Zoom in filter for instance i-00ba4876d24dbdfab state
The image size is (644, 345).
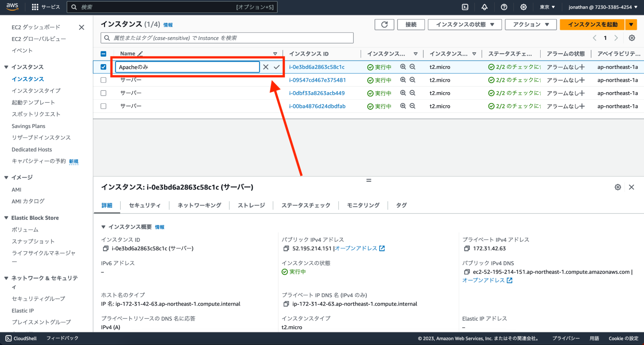403,106
